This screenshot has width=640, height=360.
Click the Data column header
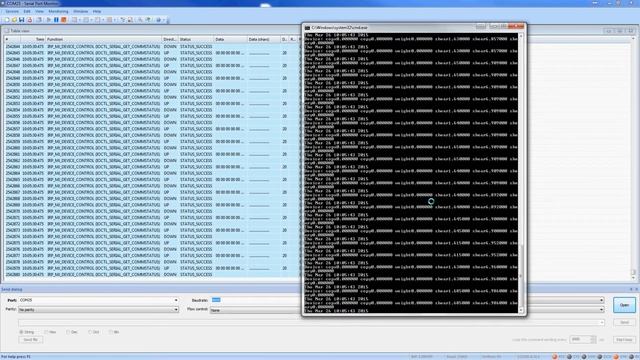[x=230, y=39]
